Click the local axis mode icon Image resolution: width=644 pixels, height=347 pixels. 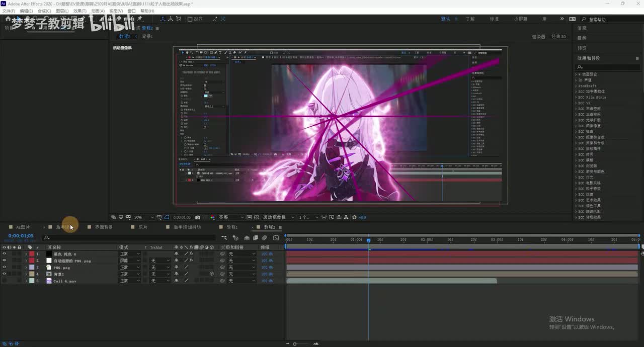click(x=163, y=19)
